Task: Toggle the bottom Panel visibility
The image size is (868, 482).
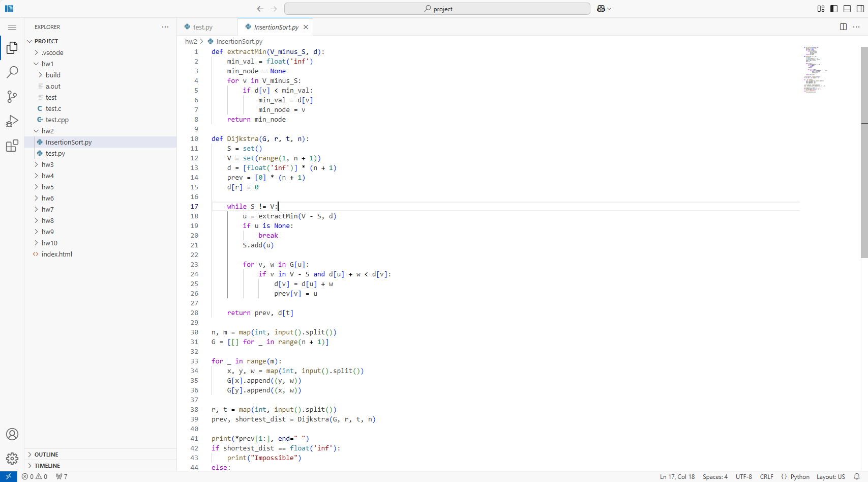Action: pos(847,9)
